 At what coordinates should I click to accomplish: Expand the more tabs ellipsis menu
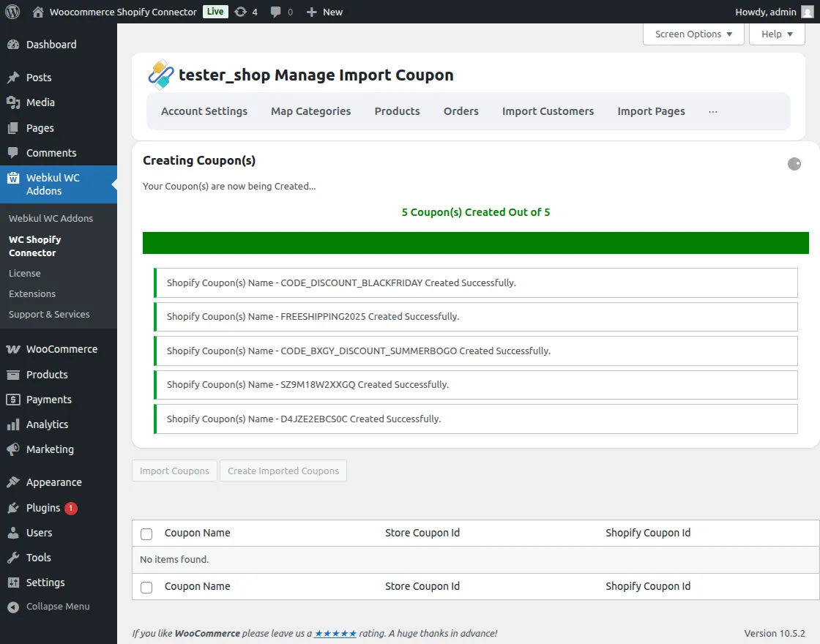(x=713, y=111)
